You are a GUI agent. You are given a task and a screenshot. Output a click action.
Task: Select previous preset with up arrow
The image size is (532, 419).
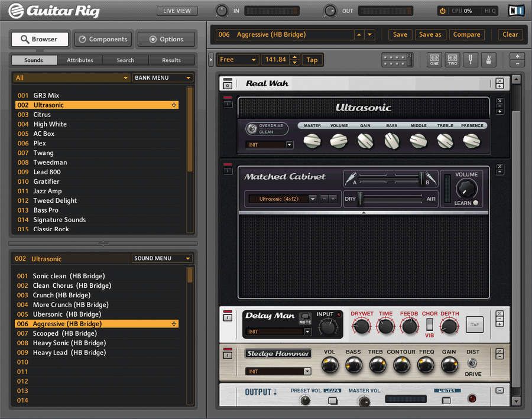(359, 35)
